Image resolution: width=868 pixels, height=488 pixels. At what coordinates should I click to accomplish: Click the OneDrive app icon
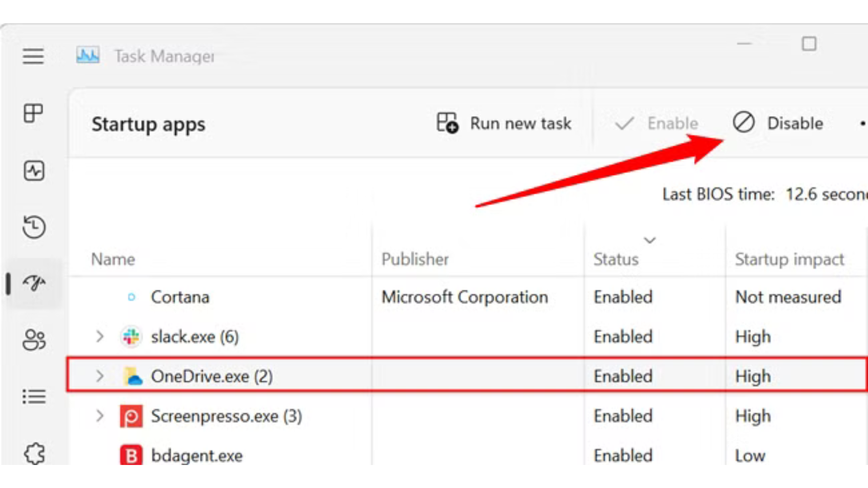pyautogui.click(x=133, y=376)
